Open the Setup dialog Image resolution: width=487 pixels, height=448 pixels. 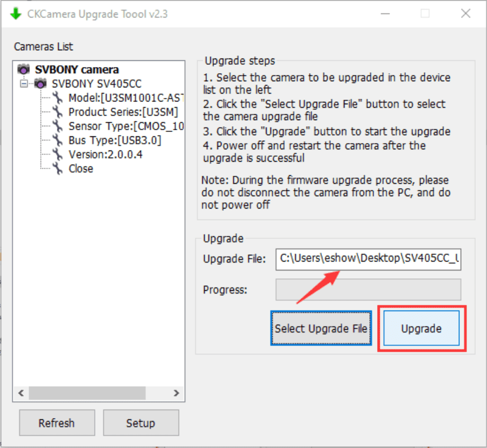click(140, 423)
